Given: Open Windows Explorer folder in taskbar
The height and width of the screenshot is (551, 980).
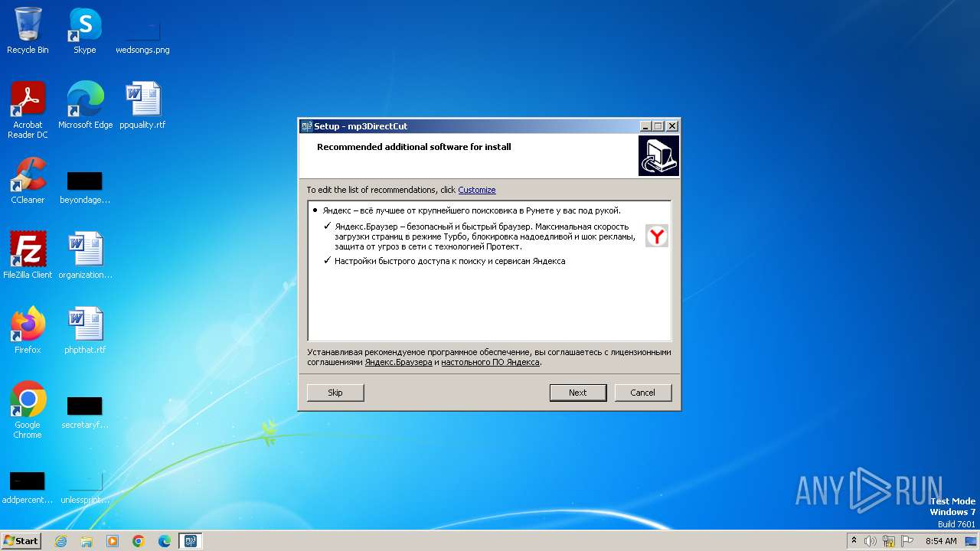Looking at the screenshot, I should point(87,541).
